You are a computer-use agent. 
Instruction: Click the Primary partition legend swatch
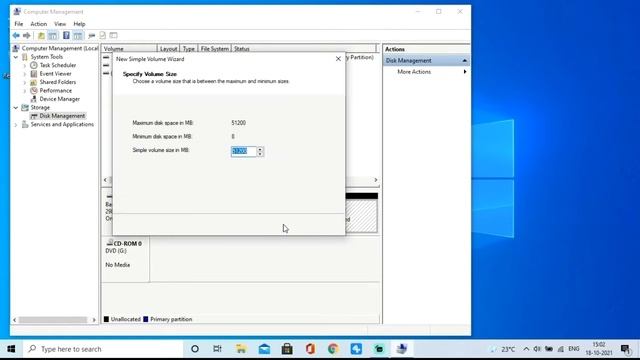click(146, 319)
